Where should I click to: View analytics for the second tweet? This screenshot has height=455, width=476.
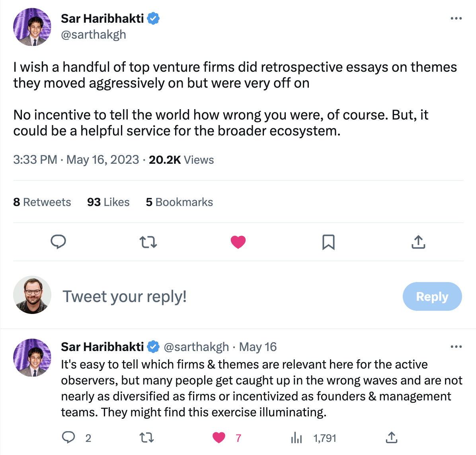[297, 438]
